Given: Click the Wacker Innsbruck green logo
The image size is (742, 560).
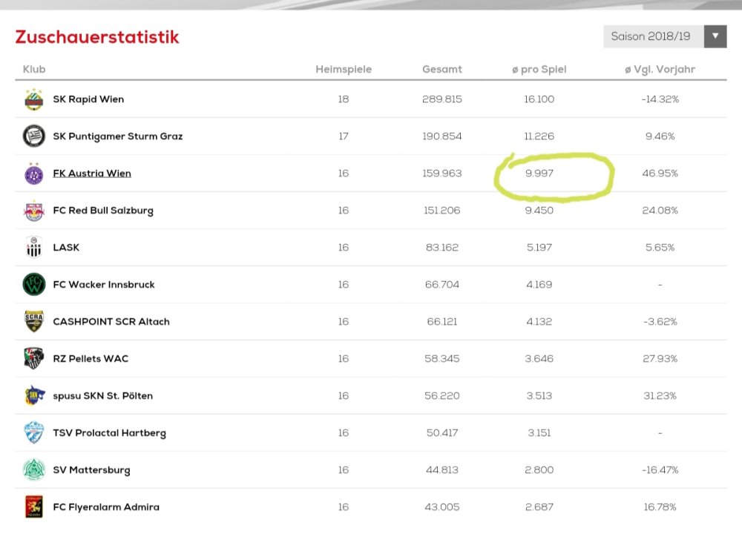Looking at the screenshot, I should click(34, 284).
